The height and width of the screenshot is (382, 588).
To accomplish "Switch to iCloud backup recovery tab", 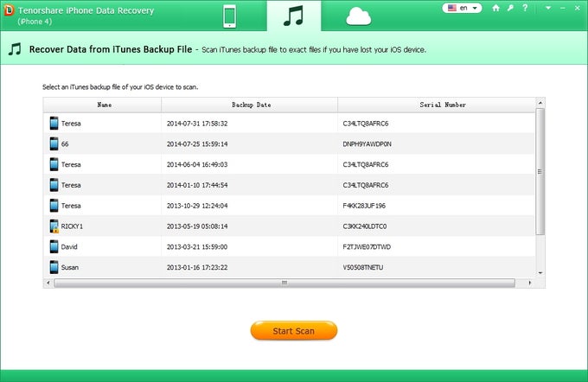I will pyautogui.click(x=359, y=16).
